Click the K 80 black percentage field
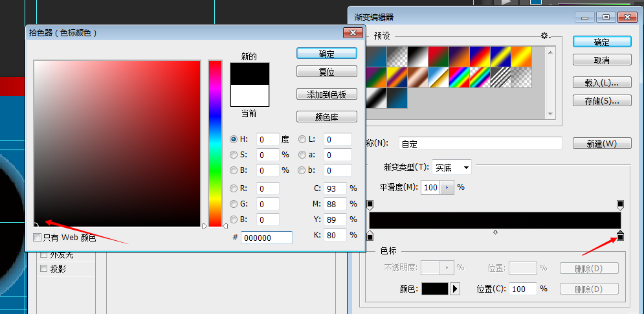The height and width of the screenshot is (314, 644). pyautogui.click(x=335, y=236)
